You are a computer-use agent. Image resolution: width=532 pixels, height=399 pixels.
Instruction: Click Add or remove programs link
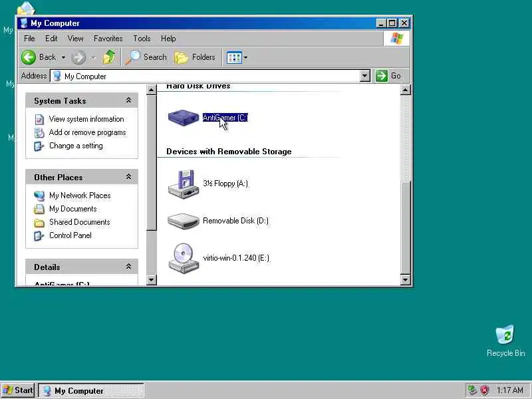88,132
